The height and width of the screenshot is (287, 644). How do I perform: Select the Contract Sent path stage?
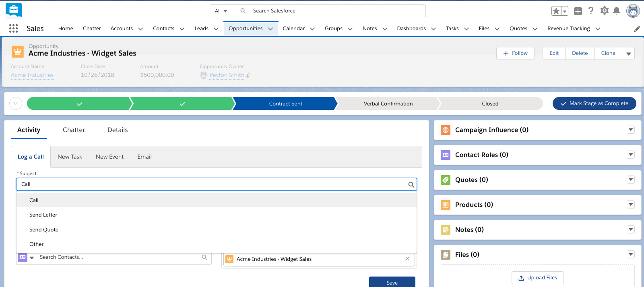(285, 103)
